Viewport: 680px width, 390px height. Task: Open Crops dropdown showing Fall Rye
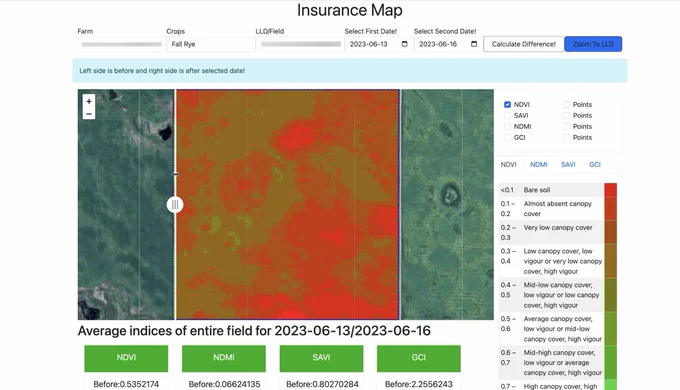[211, 44]
